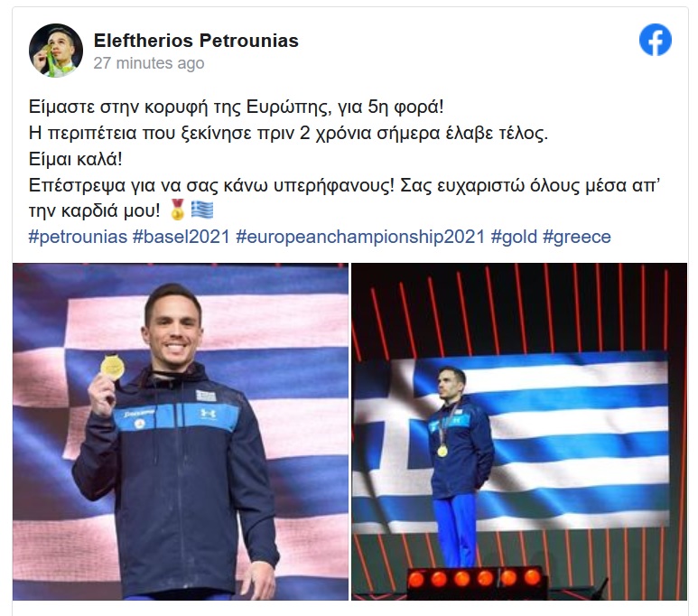
Task: Click the gold medal held in left photo
Action: coord(112,367)
